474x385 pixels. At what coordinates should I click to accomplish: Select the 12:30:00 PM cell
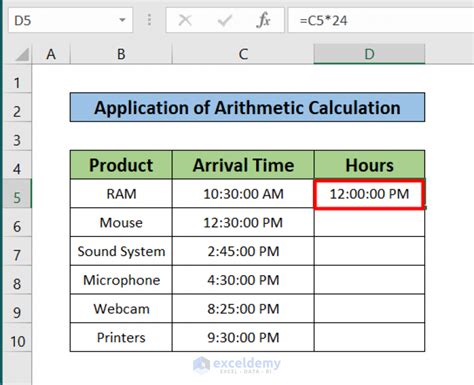[243, 222]
